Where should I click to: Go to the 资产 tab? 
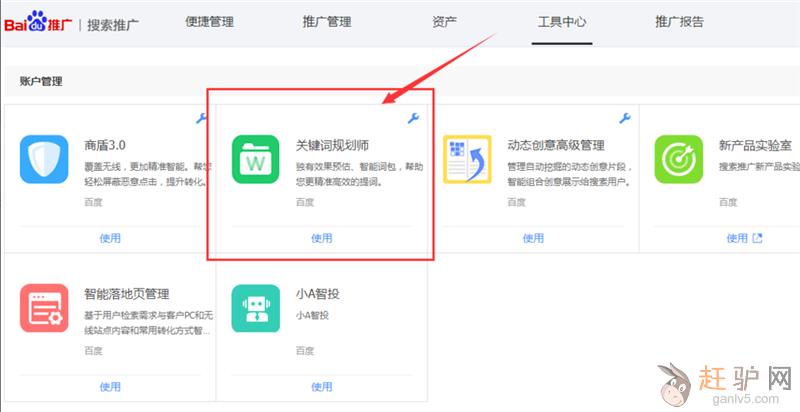445,21
